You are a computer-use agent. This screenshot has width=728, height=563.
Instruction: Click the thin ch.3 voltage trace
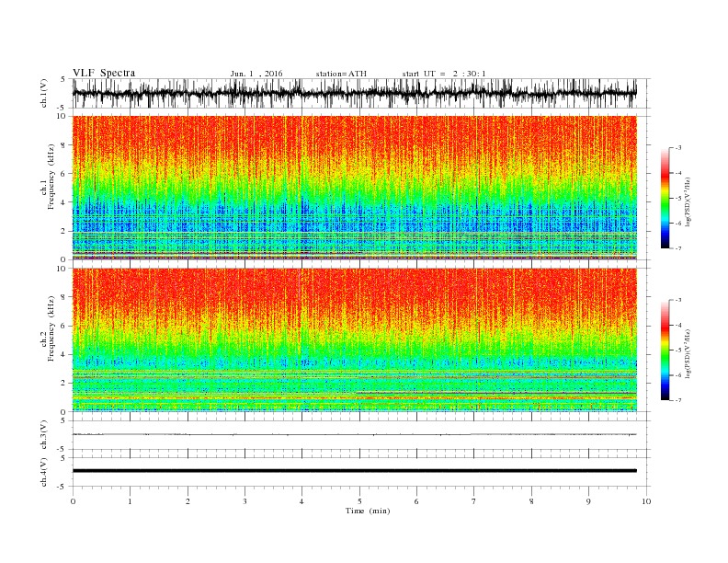point(355,435)
